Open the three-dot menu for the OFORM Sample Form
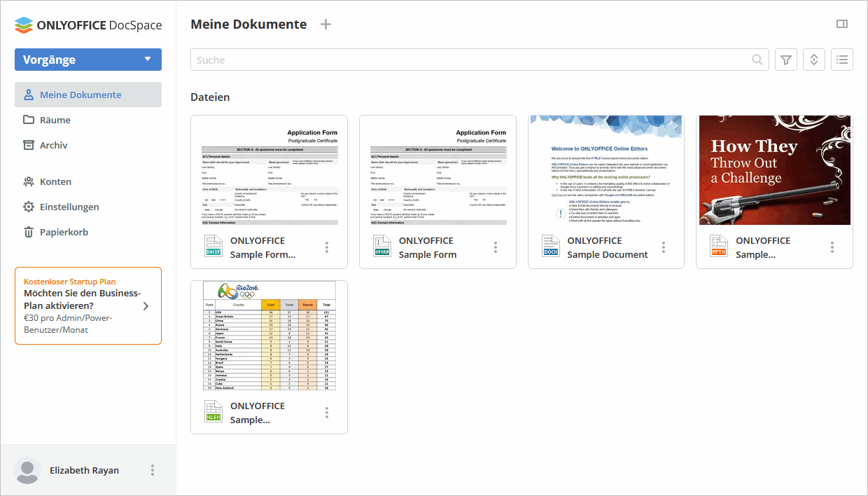The width and height of the screenshot is (868, 496). tap(496, 247)
